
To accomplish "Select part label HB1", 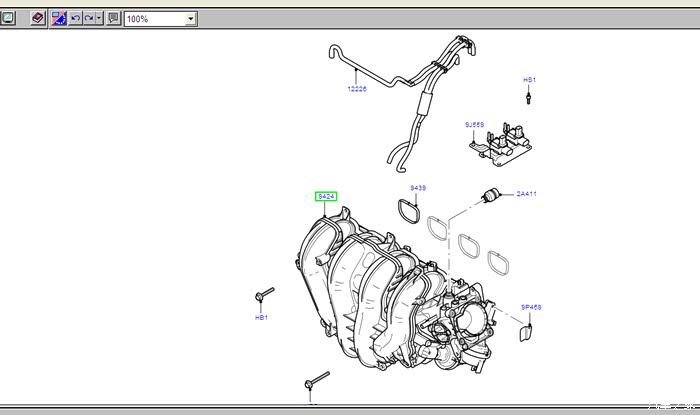I will pos(261,318).
